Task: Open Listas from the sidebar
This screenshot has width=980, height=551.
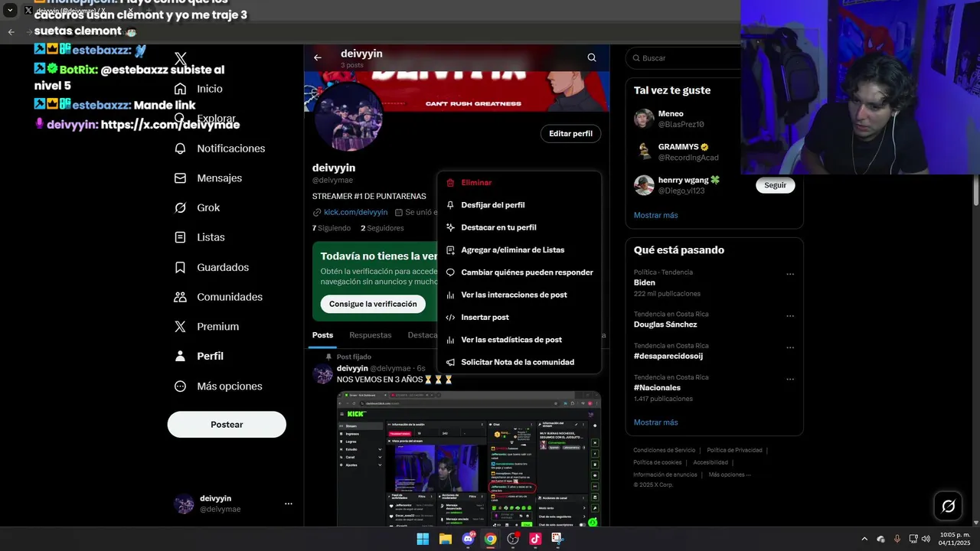Action: point(199,237)
